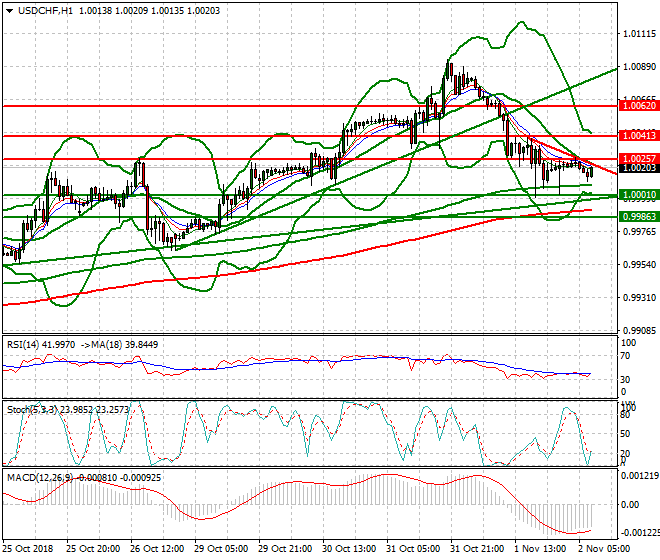Click the 0.99310 price scale value
This screenshot has height=560, width=660.
639,298
